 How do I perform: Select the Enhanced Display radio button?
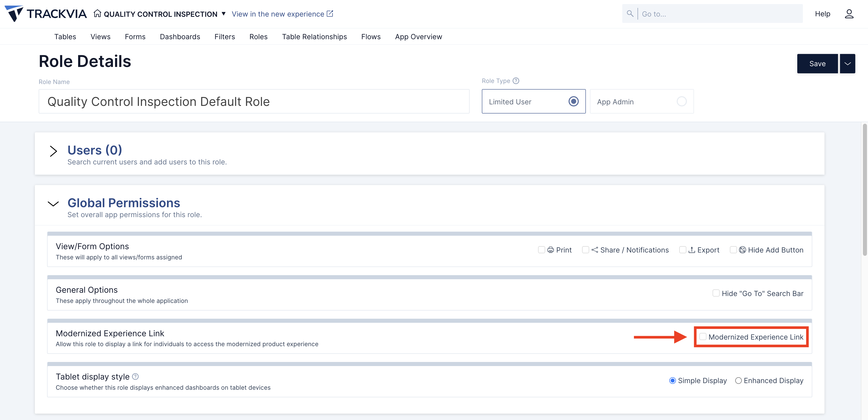pyautogui.click(x=738, y=381)
